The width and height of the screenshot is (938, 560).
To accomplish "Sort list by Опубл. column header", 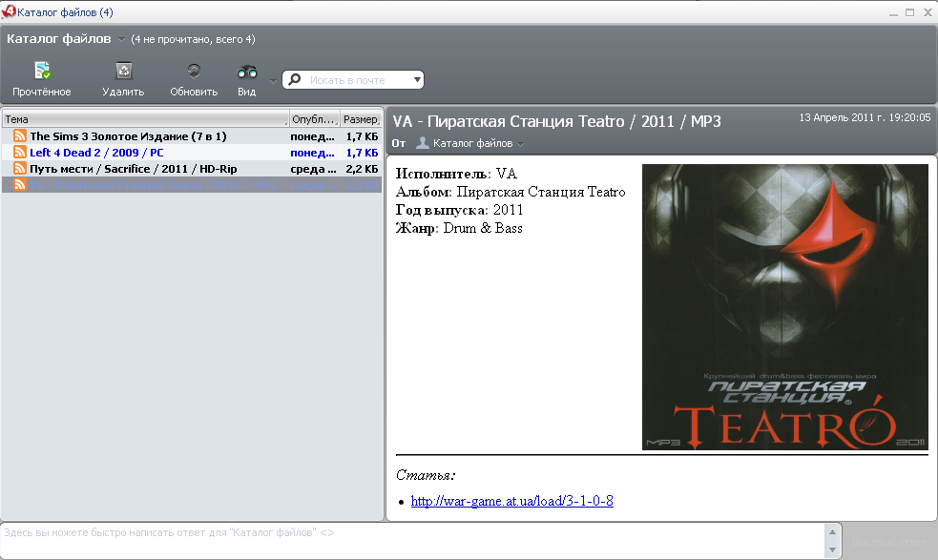I will coord(314,120).
